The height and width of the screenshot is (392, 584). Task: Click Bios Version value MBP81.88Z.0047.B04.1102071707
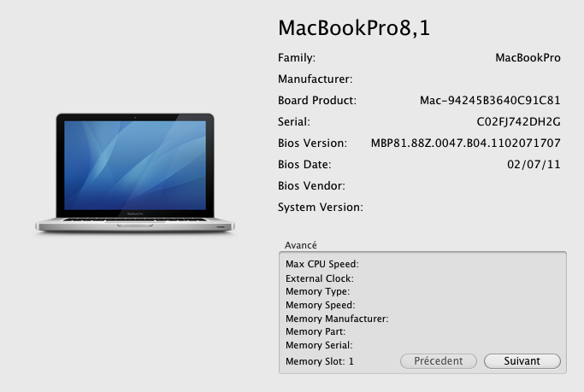(x=465, y=143)
